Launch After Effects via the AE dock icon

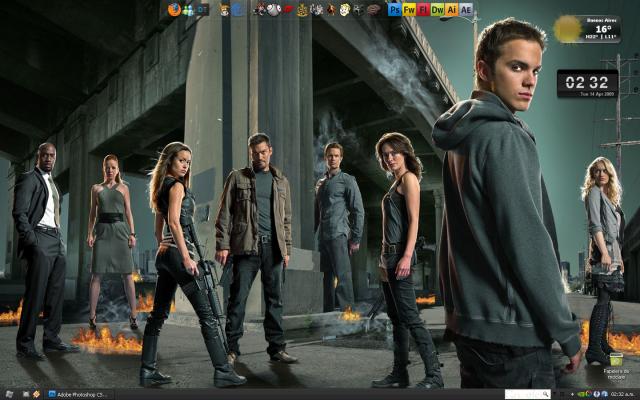coord(466,9)
